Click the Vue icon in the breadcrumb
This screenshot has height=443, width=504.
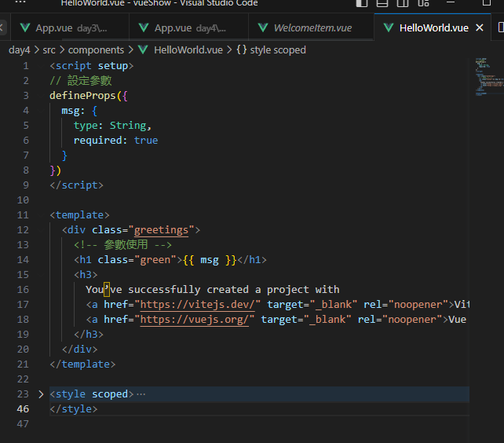pos(143,49)
